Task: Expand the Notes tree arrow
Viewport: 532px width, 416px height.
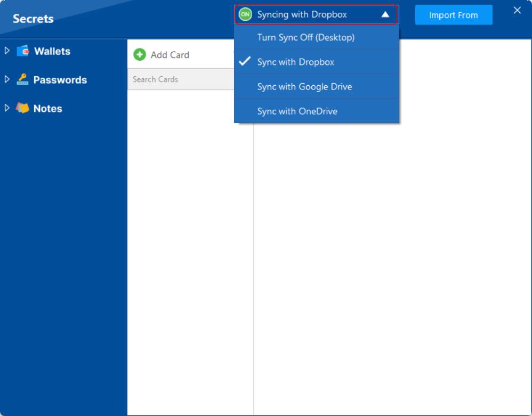Action: [7, 108]
